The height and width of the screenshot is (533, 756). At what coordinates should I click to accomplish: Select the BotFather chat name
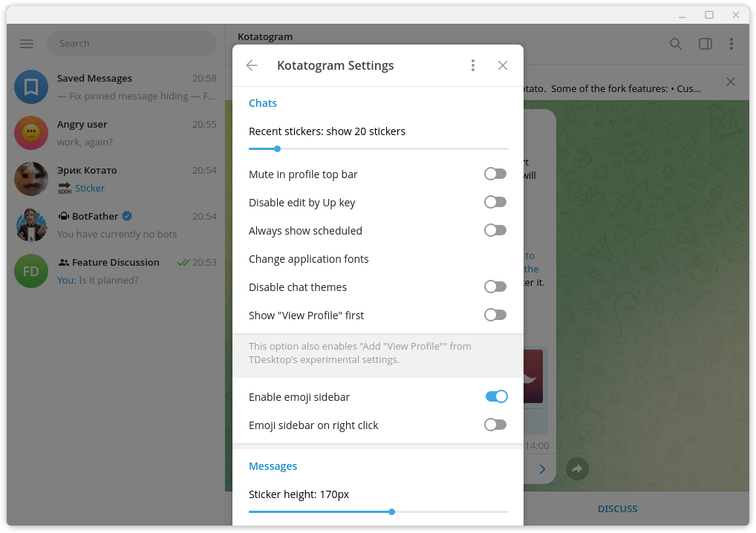coord(95,216)
